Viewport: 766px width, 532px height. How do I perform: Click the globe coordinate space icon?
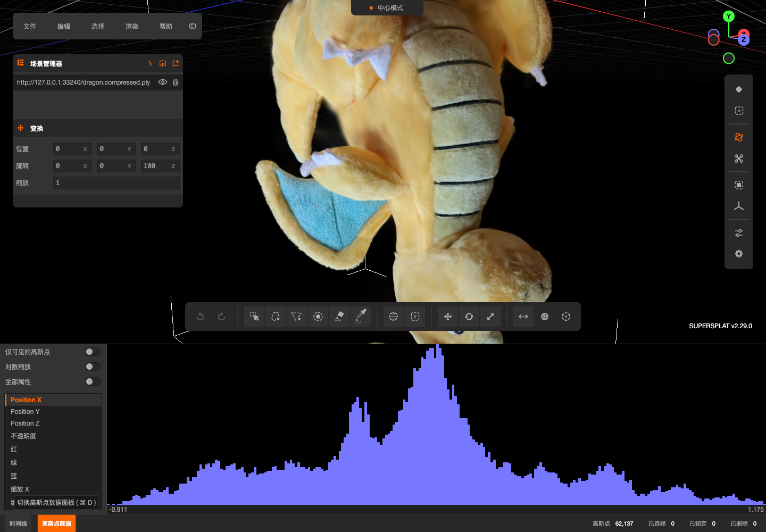[545, 317]
